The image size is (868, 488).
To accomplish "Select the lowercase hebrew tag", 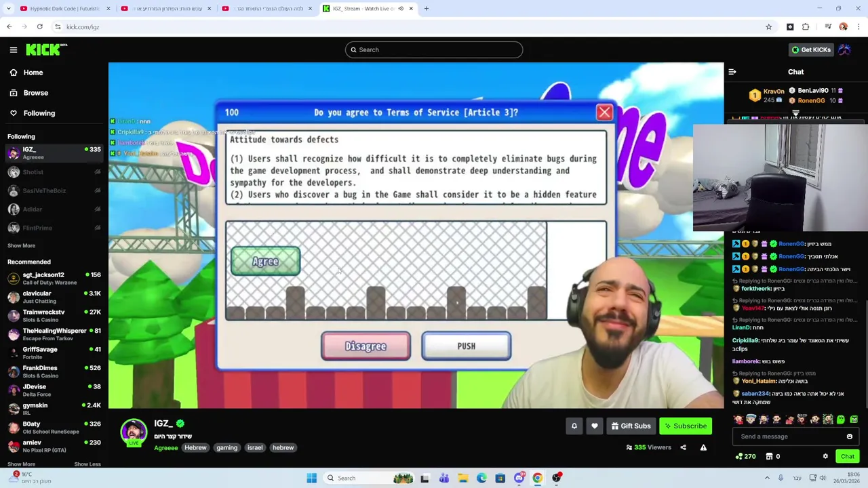I will pyautogui.click(x=283, y=447).
